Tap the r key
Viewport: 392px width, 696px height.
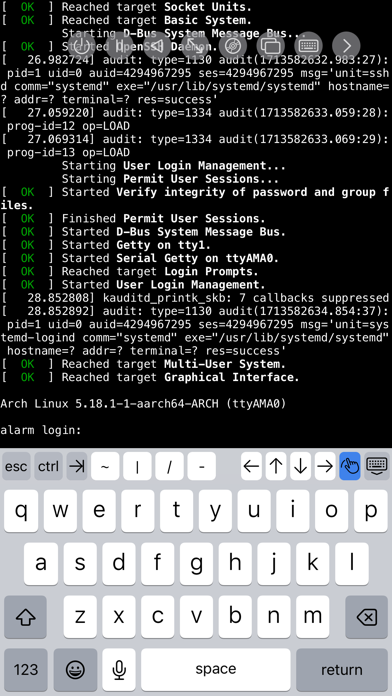click(x=138, y=510)
